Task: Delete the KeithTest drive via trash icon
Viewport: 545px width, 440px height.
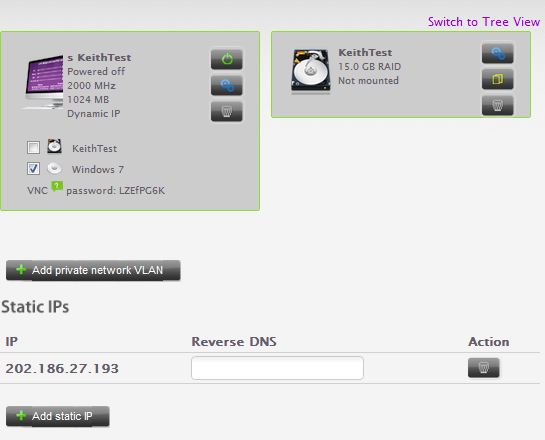Action: click(x=497, y=105)
